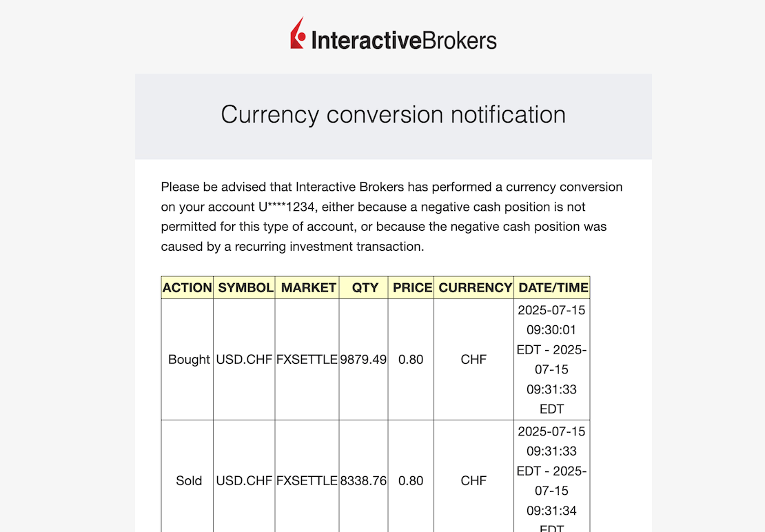Click the 0.80 price in Sold row
The height and width of the screenshot is (532, 765).
click(x=411, y=481)
